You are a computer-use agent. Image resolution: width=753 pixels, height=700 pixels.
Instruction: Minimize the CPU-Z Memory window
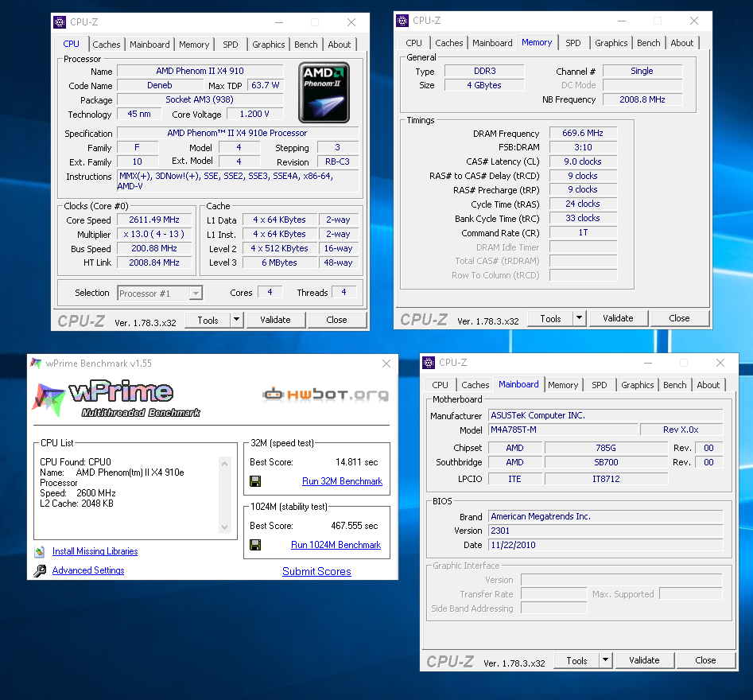click(622, 21)
